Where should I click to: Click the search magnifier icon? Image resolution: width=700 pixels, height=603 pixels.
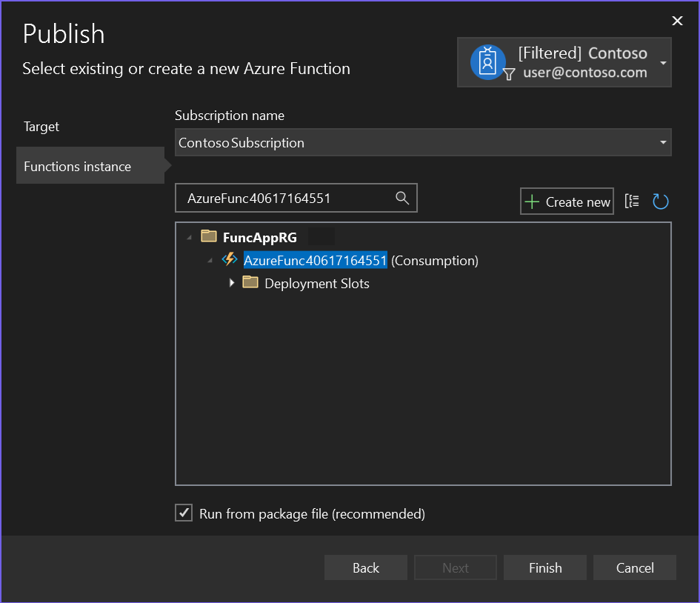click(402, 198)
